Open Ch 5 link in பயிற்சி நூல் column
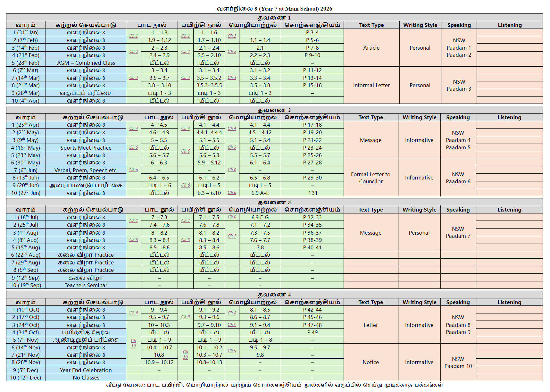 (185, 151)
